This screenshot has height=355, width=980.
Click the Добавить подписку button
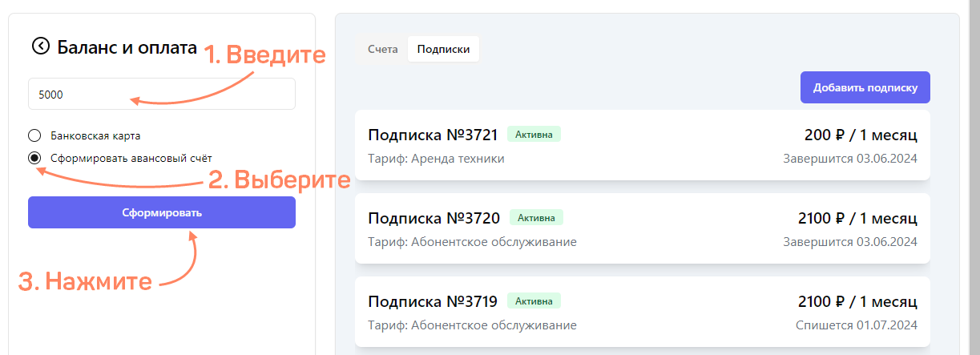click(x=865, y=87)
